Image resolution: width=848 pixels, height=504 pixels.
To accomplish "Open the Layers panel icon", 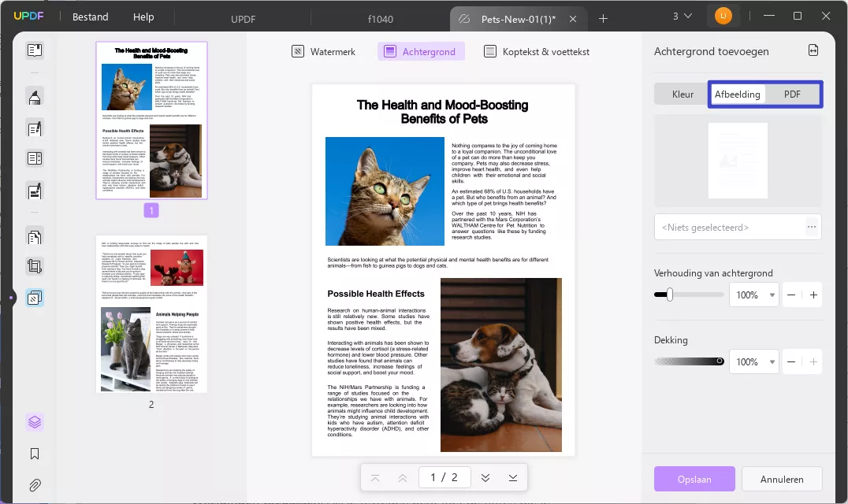I will [x=35, y=422].
